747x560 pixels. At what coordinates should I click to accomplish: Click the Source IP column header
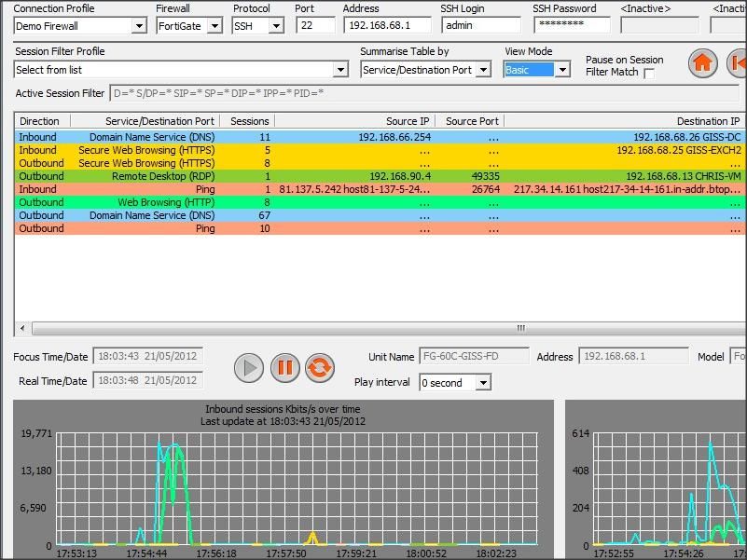408,121
